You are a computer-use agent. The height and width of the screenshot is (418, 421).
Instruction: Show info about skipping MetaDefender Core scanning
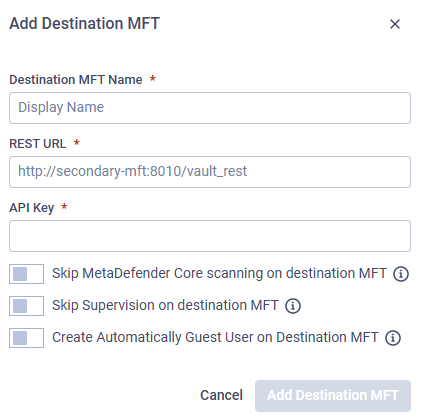401,274
